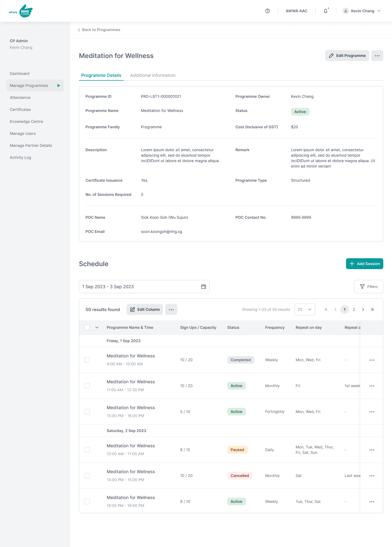Expand the Kevin Chang account menu

pyautogui.click(x=362, y=11)
